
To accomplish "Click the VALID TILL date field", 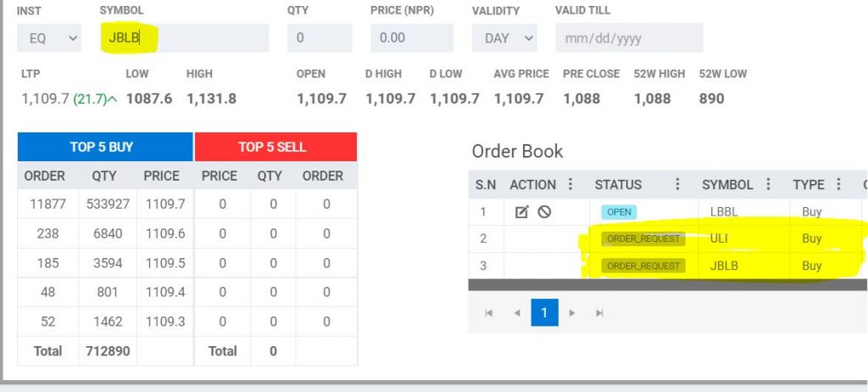I will coord(629,38).
